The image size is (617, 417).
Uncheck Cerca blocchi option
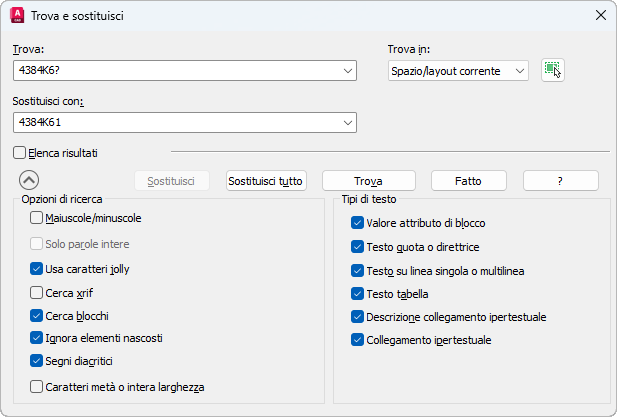tap(37, 315)
